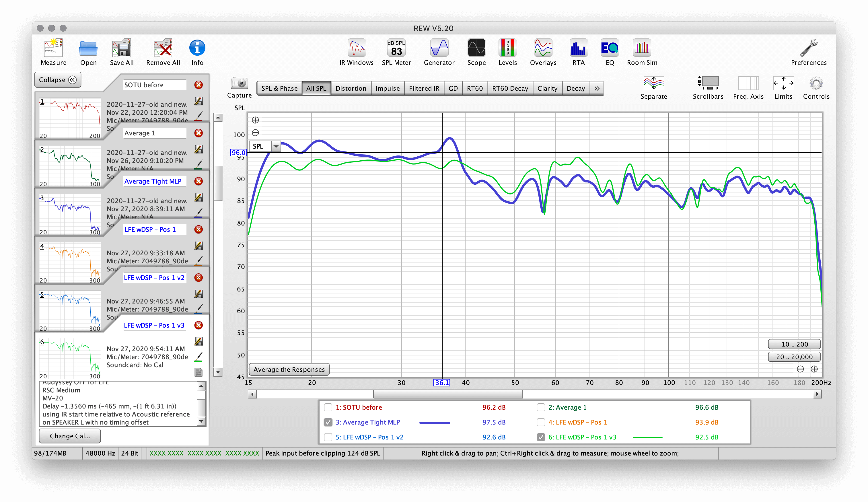Collapse the measurements panel
This screenshot has height=502, width=868.
point(58,80)
